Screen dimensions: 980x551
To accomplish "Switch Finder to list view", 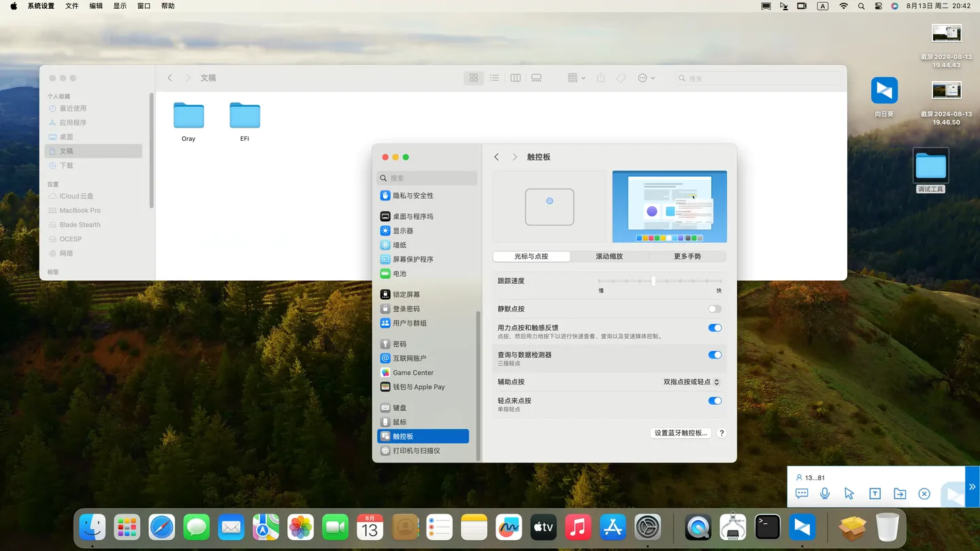I will 495,78.
